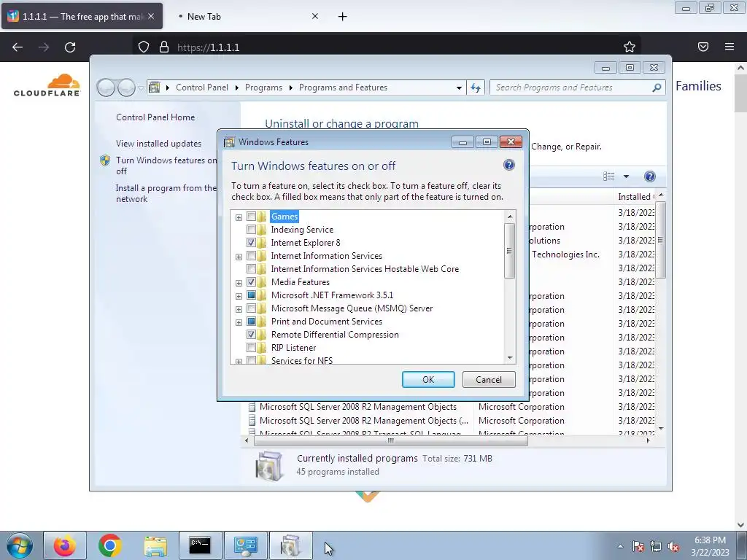The height and width of the screenshot is (560, 747).
Task: Click the search magnifier in Programs and Features
Action: pos(657,87)
